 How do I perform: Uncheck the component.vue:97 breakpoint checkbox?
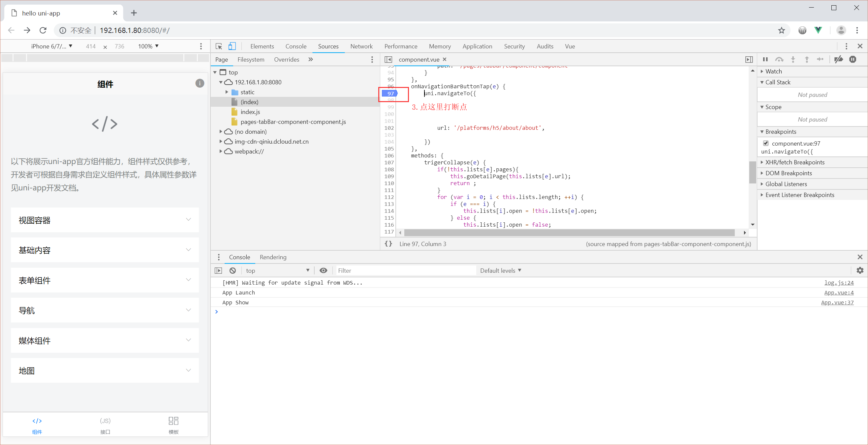pos(766,143)
